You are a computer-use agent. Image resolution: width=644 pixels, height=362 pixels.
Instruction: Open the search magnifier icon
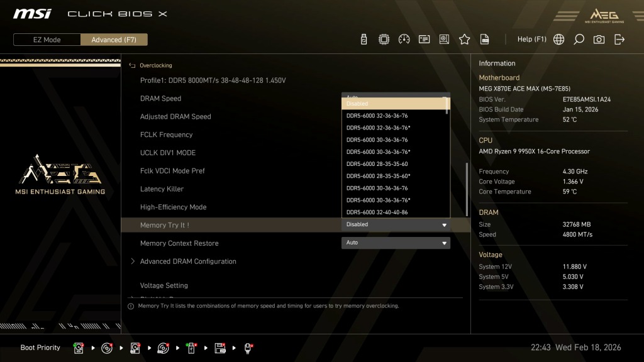(x=579, y=40)
